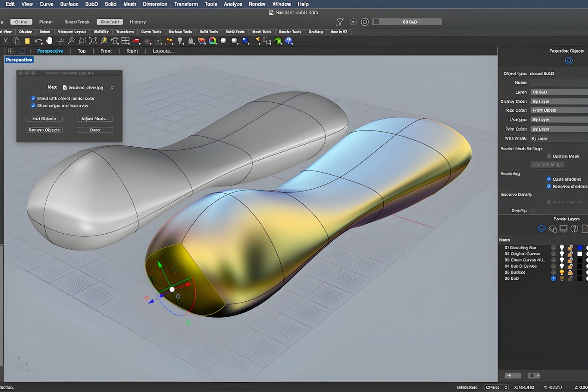The image size is (588, 392).
Task: Uncheck Blend with object render color
Action: (x=33, y=98)
